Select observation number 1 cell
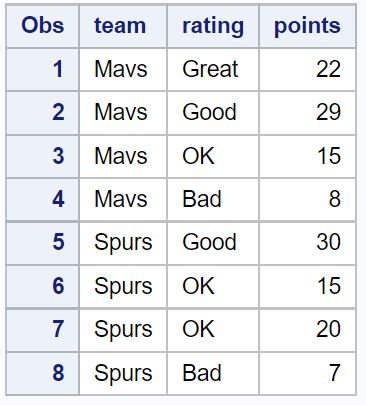 pos(42,69)
